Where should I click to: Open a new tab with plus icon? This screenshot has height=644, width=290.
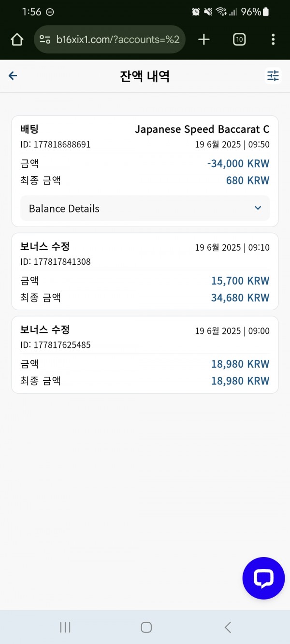[x=204, y=40]
